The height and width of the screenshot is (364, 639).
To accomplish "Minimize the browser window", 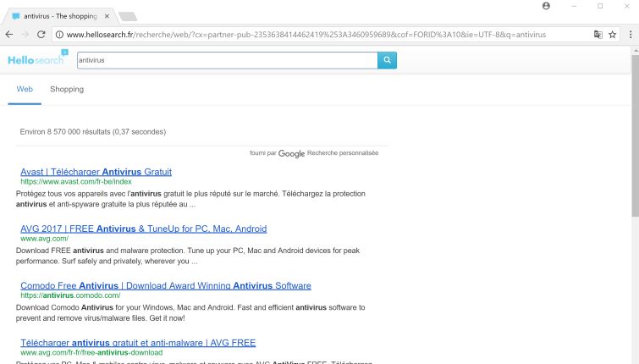I will coord(574,6).
